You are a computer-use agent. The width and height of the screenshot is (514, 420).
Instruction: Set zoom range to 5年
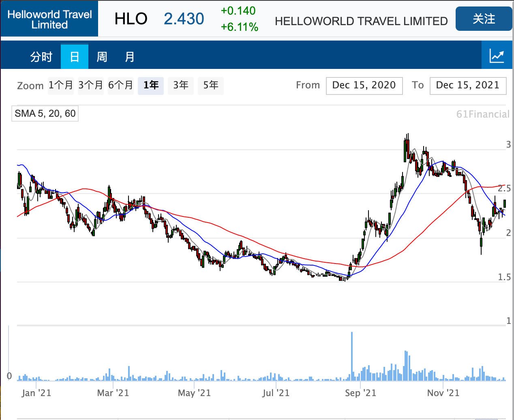point(211,86)
